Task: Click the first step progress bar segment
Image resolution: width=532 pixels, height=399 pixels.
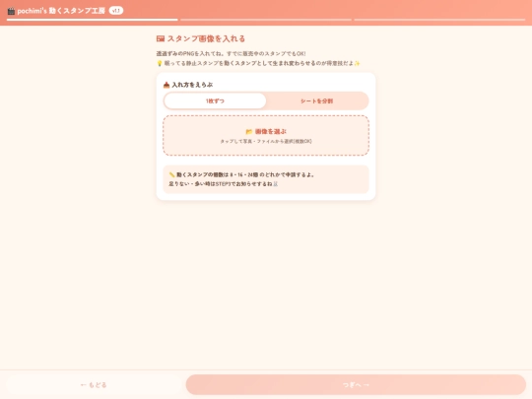Action: point(93,20)
